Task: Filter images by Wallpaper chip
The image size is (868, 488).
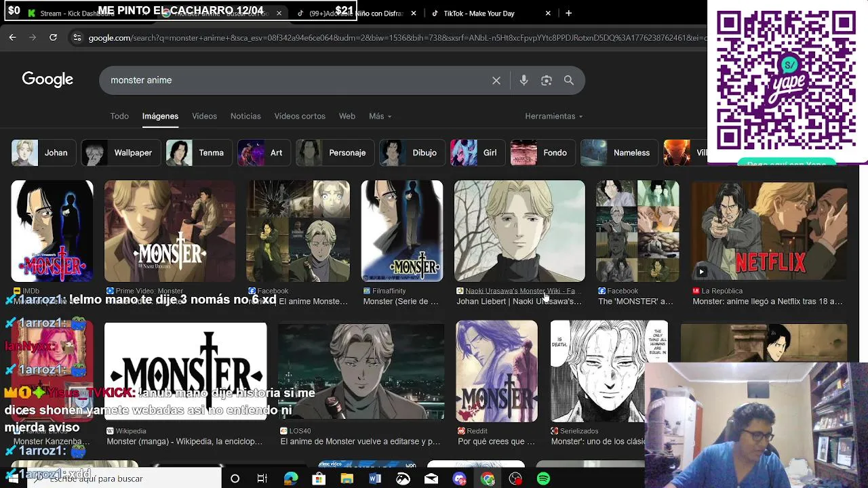Action: 121,152
